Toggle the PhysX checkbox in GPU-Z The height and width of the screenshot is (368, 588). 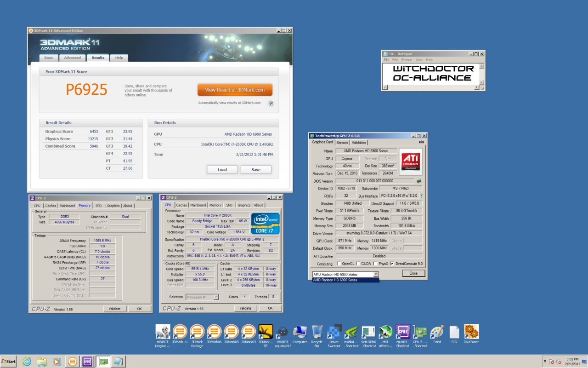point(375,264)
